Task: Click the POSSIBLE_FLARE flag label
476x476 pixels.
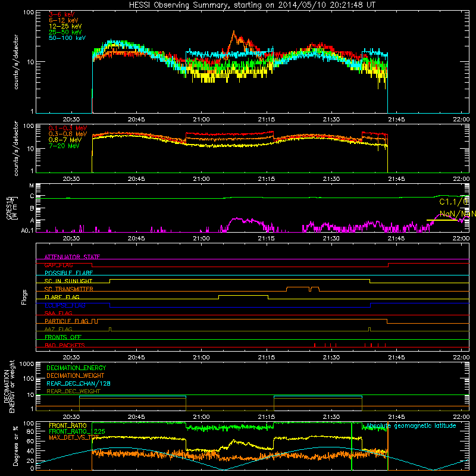Action: coord(68,273)
